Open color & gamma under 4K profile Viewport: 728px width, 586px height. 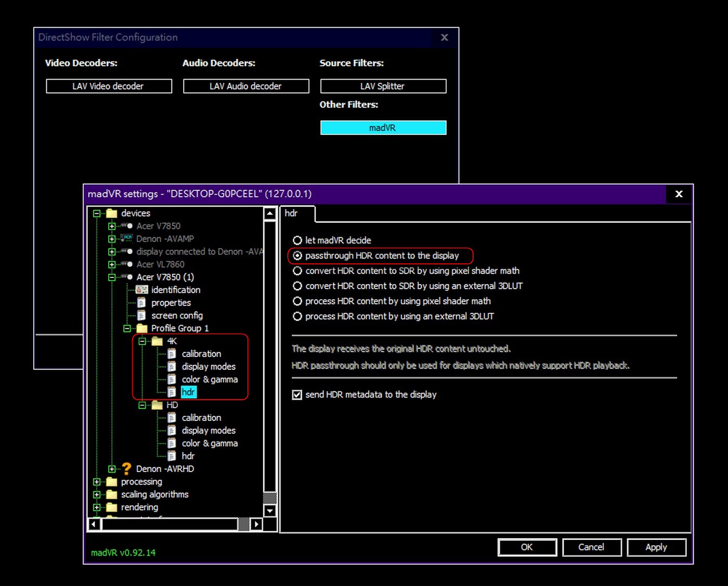click(x=209, y=379)
